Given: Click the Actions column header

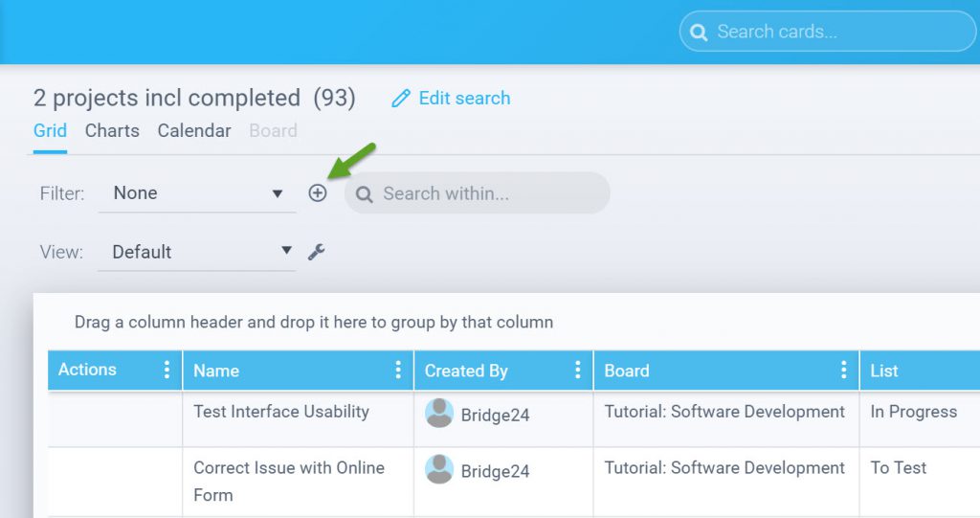Looking at the screenshot, I should pyautogui.click(x=87, y=370).
